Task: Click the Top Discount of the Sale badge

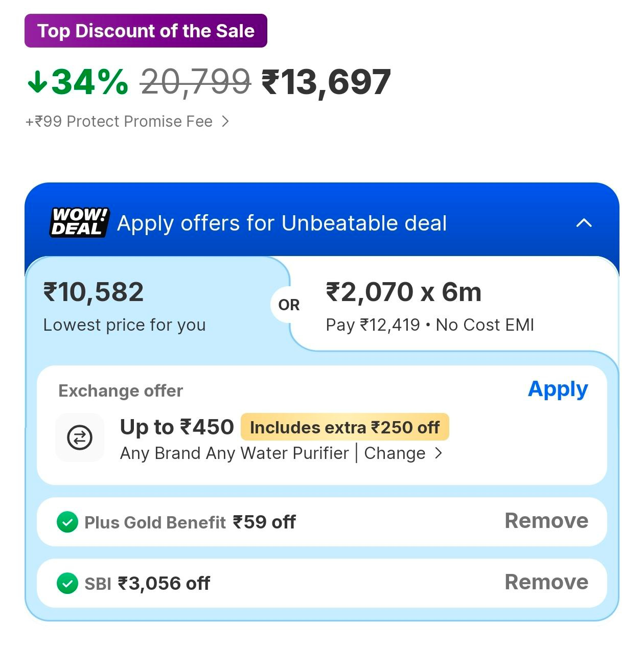Action: [146, 31]
